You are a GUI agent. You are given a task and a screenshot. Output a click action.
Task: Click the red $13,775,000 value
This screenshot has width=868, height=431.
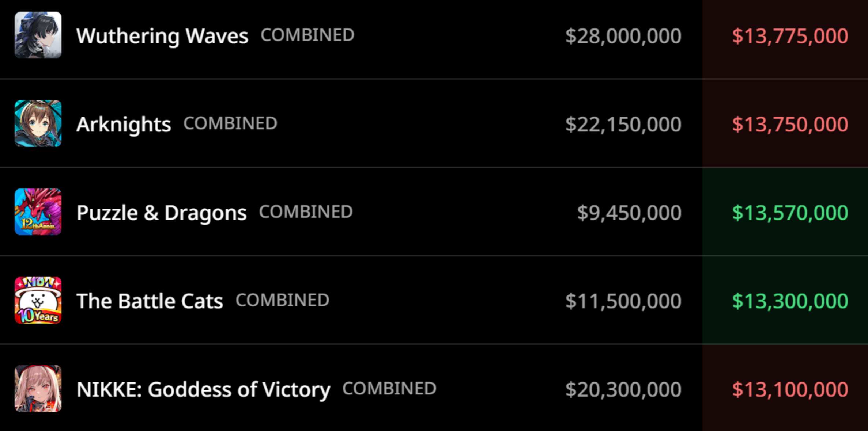790,36
